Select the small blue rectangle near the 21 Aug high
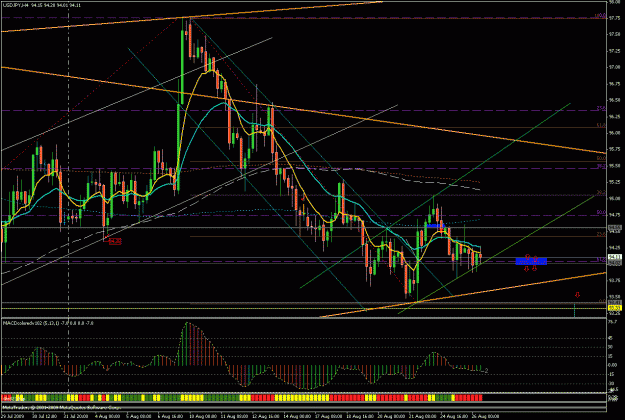625x420 pixels. point(435,226)
